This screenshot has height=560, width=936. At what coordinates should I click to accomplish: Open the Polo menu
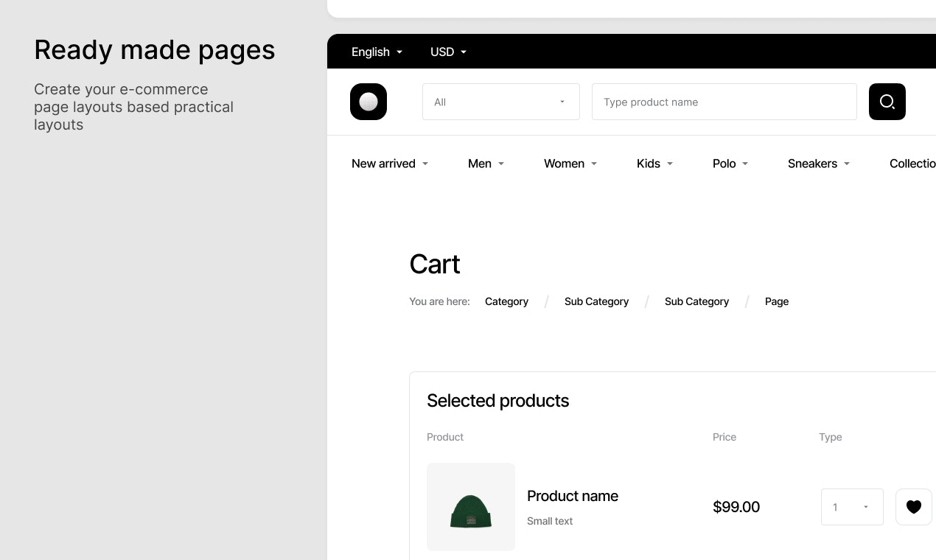point(730,164)
